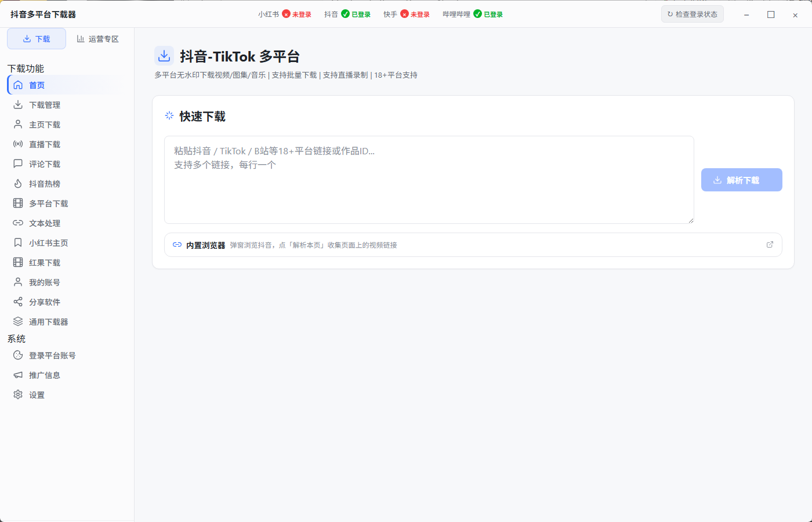Click the green 哔哩哔哩 check icon
812x522 pixels.
point(477,14)
